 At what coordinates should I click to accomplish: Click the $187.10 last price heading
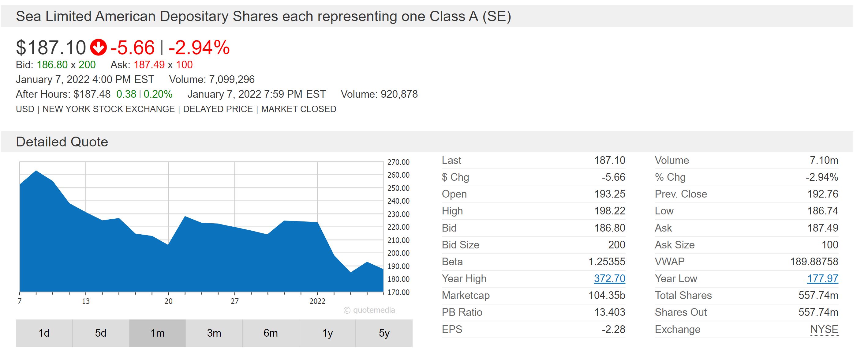51,47
